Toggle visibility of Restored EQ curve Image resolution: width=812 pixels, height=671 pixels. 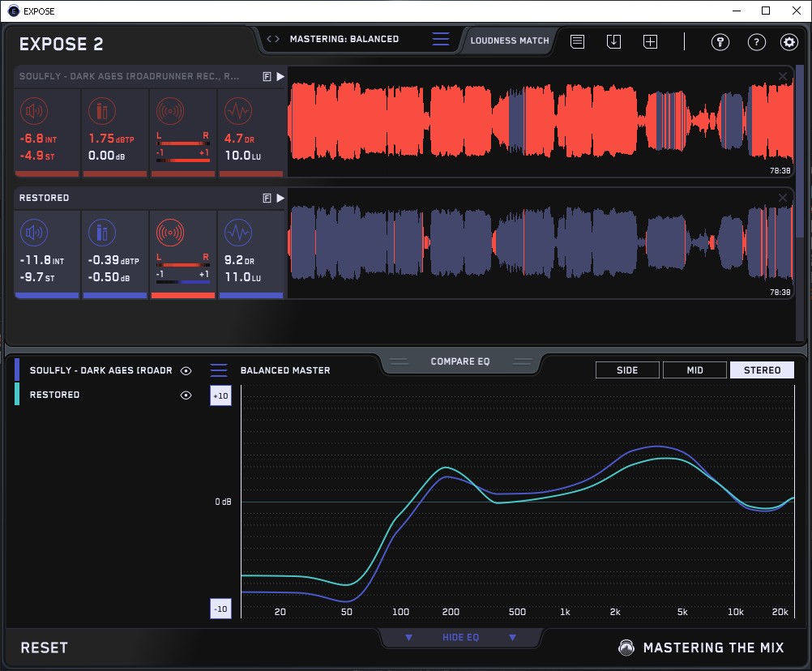click(186, 395)
